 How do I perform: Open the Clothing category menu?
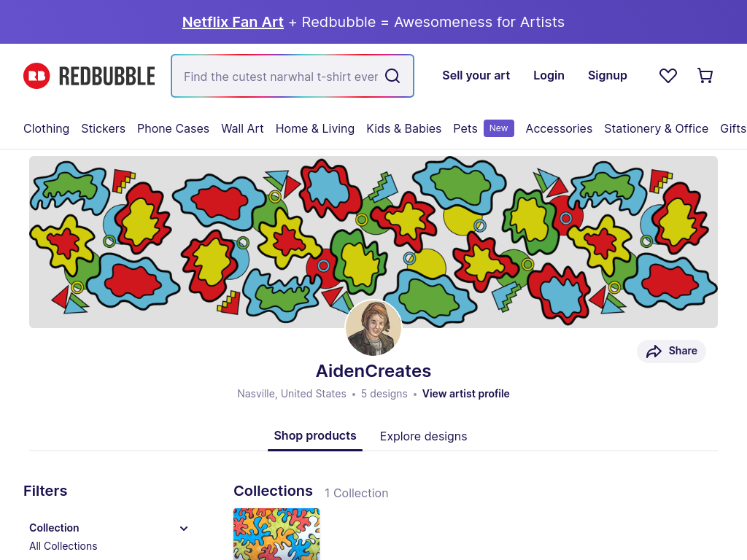pyautogui.click(x=46, y=128)
